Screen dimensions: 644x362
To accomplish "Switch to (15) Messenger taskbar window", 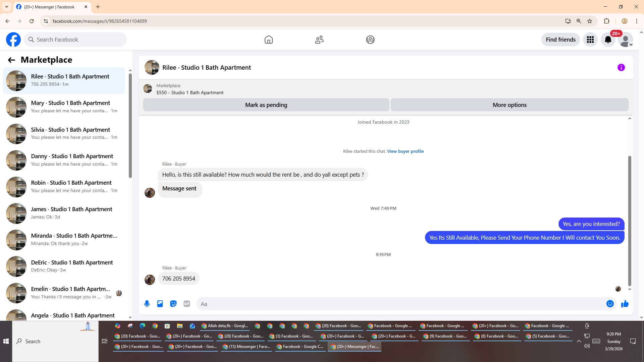I will point(247,347).
